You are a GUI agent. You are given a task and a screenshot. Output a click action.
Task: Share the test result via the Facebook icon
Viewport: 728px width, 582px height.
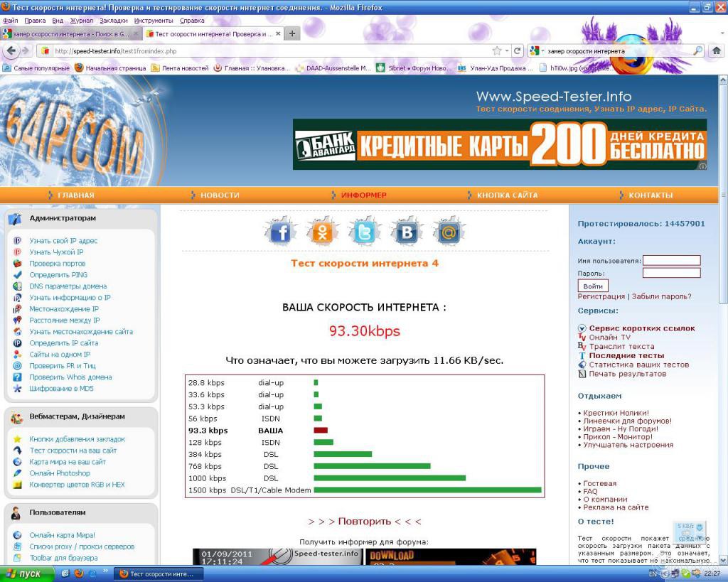coord(280,232)
